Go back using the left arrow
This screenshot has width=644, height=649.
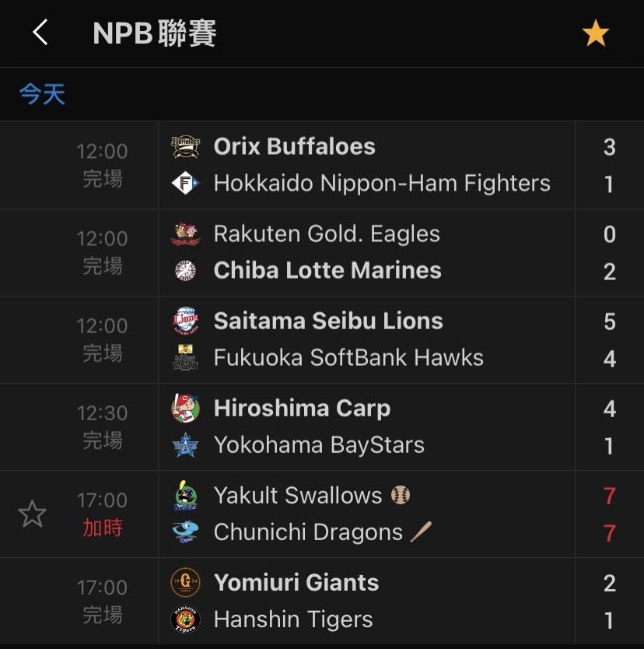(40, 32)
